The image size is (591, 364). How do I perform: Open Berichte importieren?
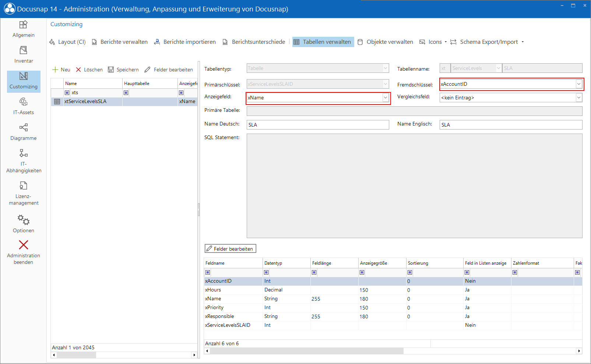185,42
